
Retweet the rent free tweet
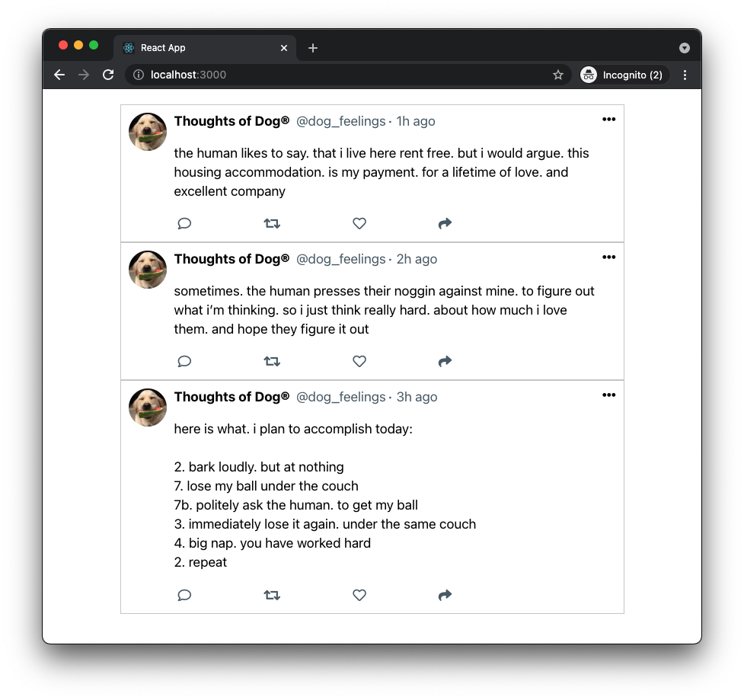272,223
